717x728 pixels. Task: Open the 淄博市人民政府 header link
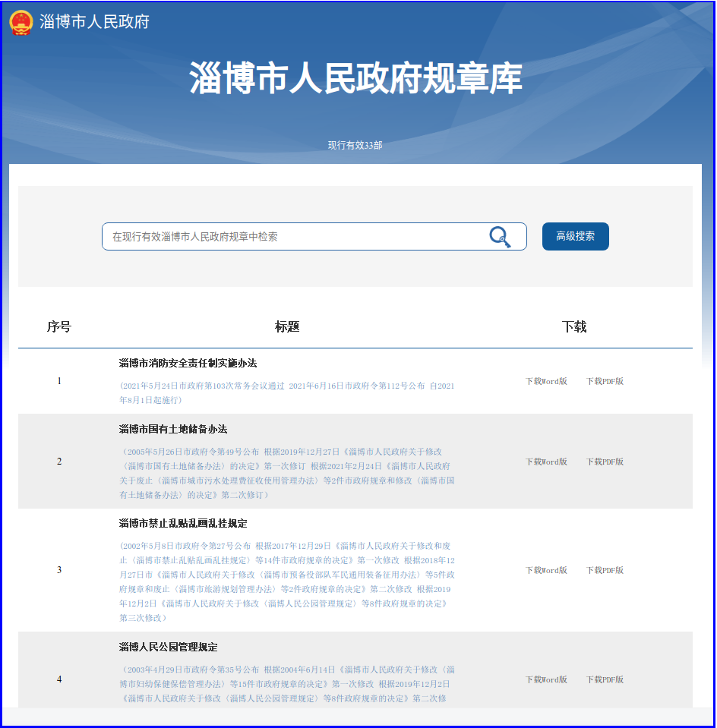point(94,22)
